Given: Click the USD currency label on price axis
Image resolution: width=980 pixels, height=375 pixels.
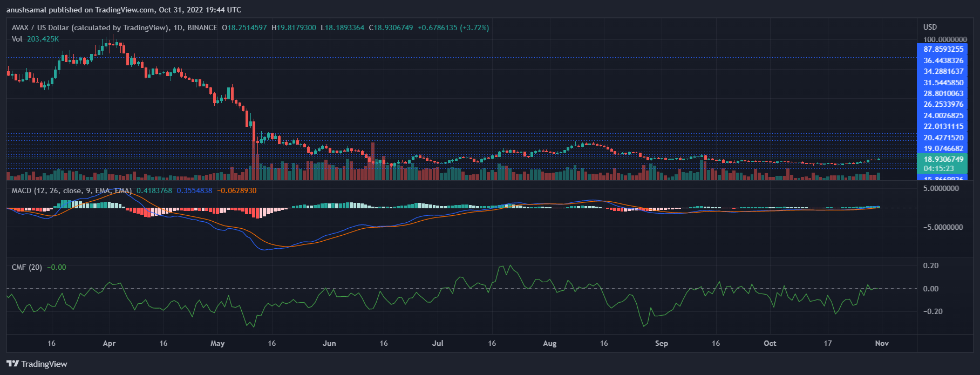Looking at the screenshot, I should (930, 27).
